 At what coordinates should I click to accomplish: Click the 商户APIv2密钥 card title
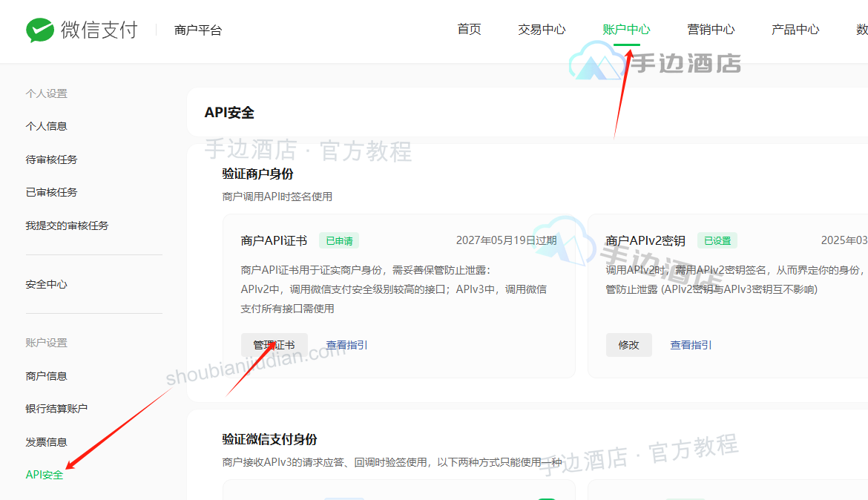click(645, 241)
